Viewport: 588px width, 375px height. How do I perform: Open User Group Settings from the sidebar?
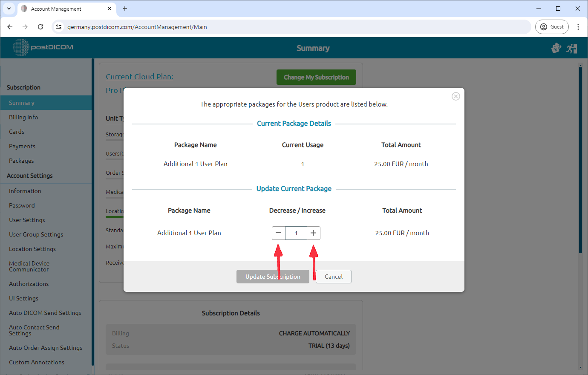pos(36,234)
